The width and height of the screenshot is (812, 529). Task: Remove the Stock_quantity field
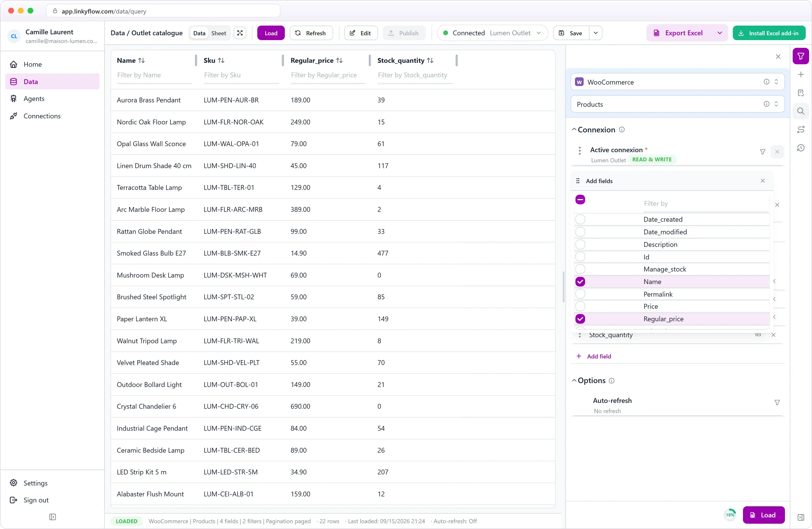pyautogui.click(x=773, y=335)
